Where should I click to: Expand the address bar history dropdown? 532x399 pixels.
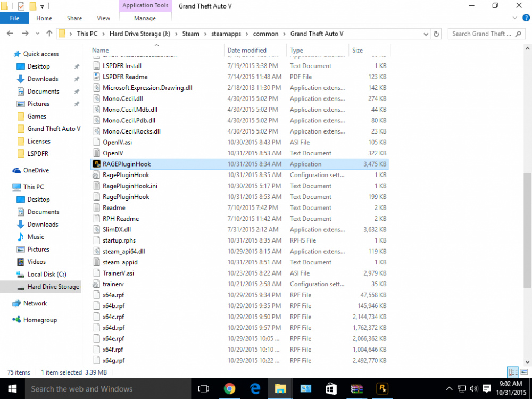click(x=426, y=34)
